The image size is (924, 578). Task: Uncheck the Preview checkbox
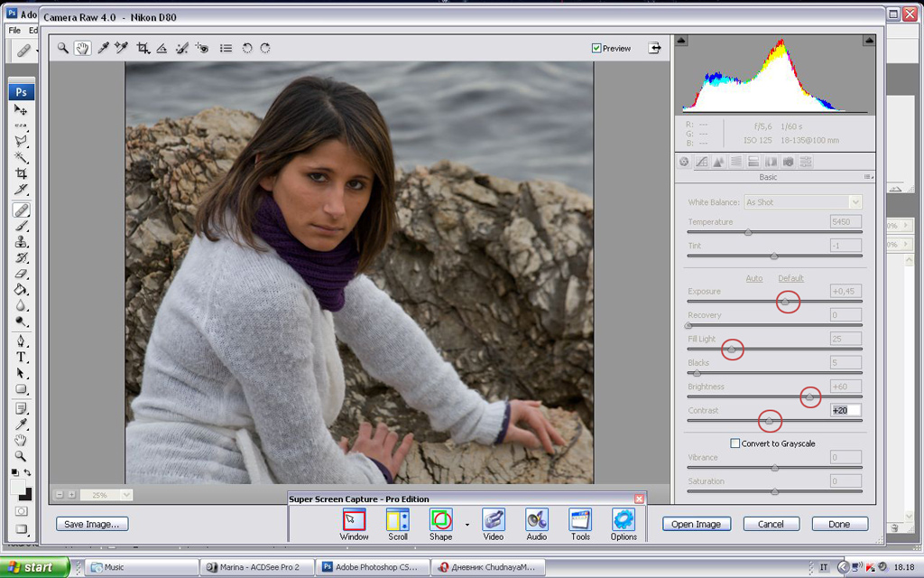point(596,49)
